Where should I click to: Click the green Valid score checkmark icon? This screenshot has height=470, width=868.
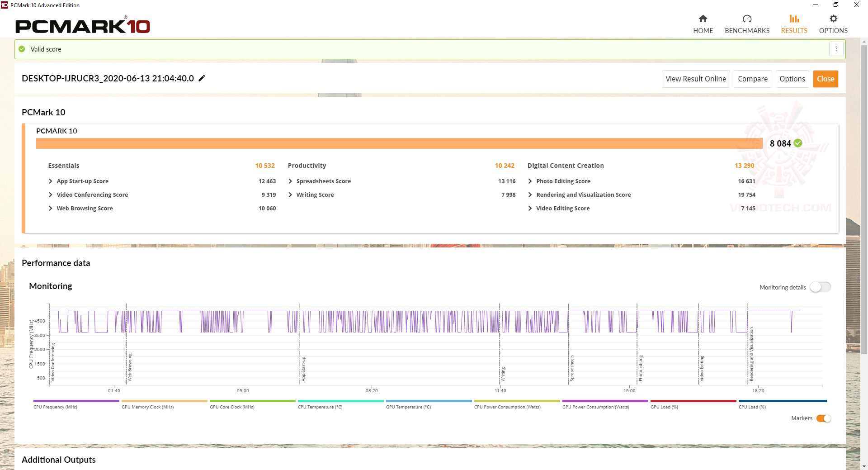22,49
